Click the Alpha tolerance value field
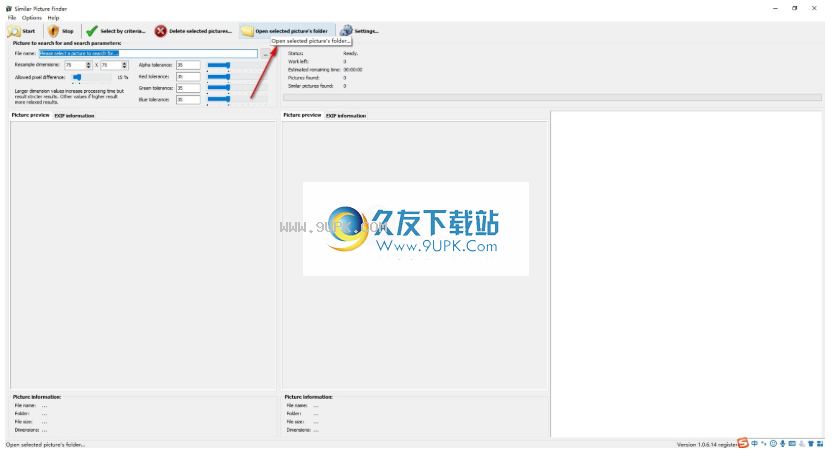The height and width of the screenshot is (459, 832). [x=188, y=65]
